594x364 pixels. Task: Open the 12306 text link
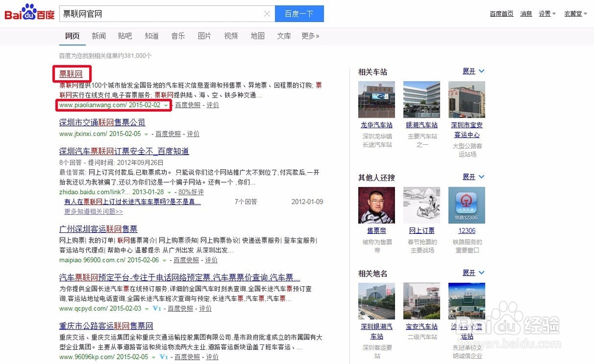click(x=467, y=230)
